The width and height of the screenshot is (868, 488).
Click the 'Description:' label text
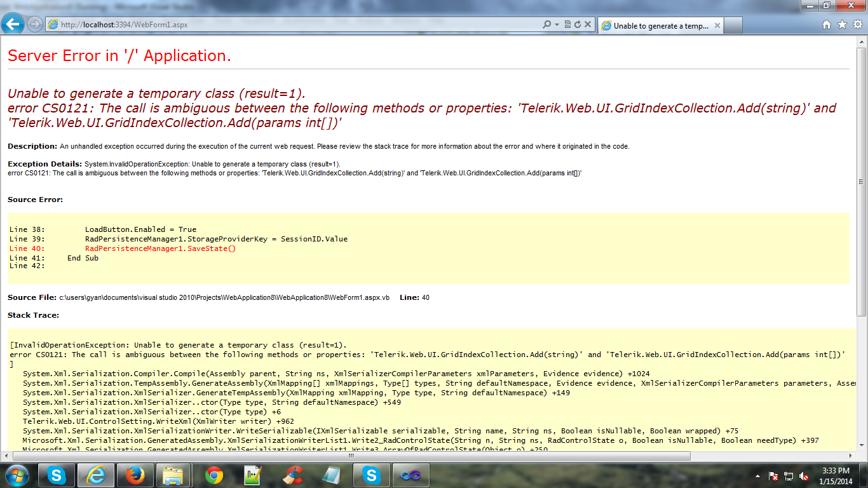pyautogui.click(x=32, y=146)
